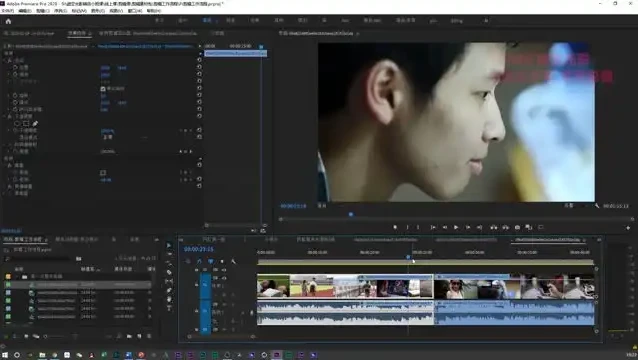Collapse the Opacity effect section
Viewport: 638px width, 360px height.
click(5, 116)
